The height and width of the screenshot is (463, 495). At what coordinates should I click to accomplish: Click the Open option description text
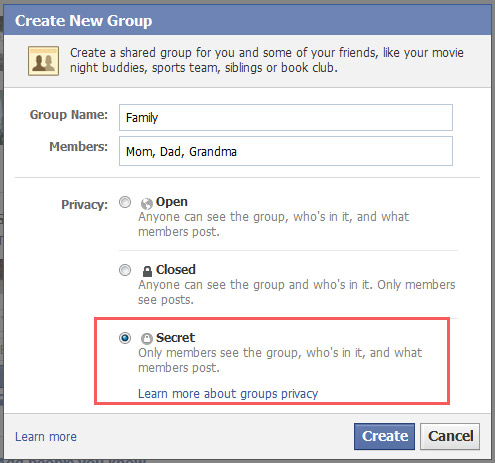(x=273, y=224)
